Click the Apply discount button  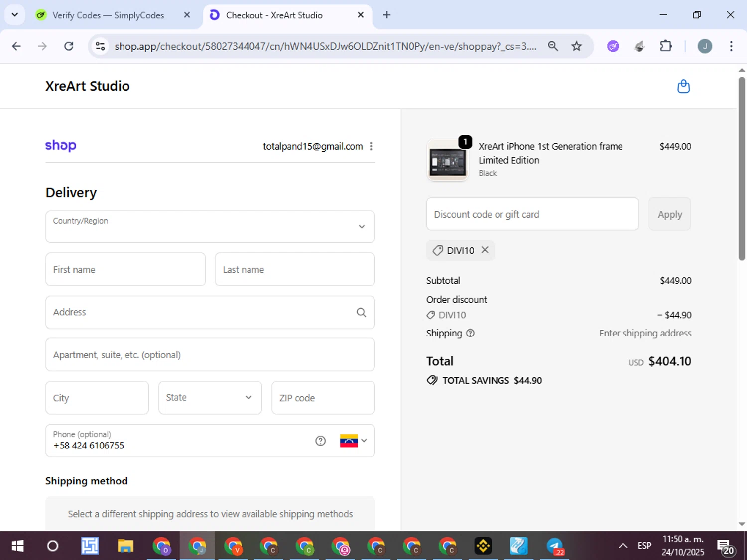[x=670, y=214]
